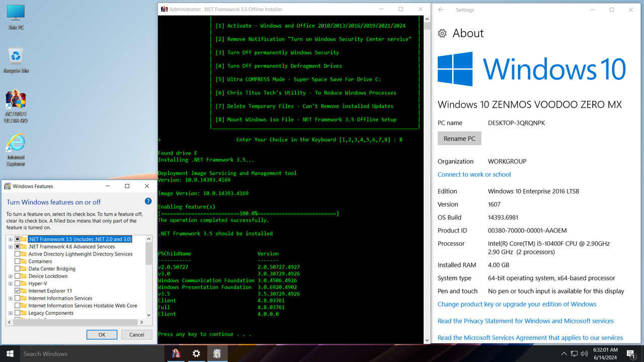Toggle .NET Framework 4.6 Advanced Services checkbox
This screenshot has height=362, width=644.
point(18,247)
